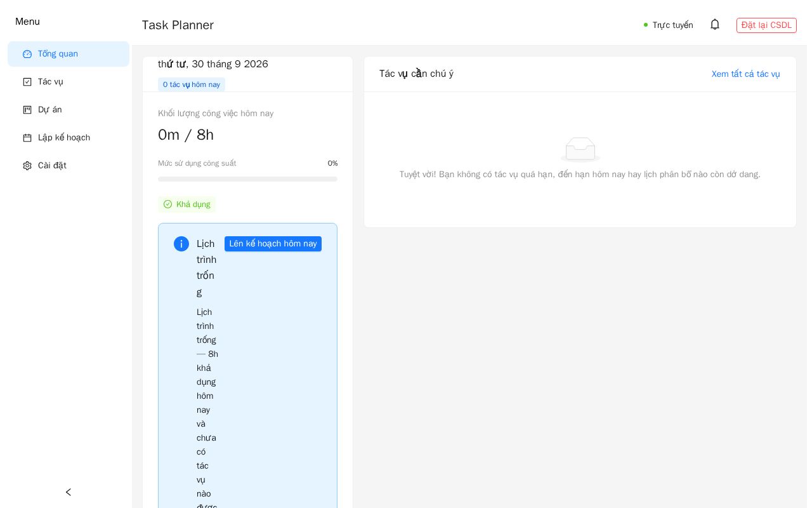Click the capacity usage progress bar
Image resolution: width=812 pixels, height=508 pixels.
pos(247,179)
